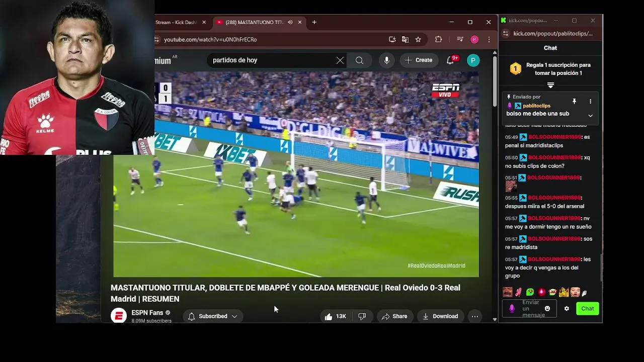Select the surprised face emote in Kick chat
This screenshot has width=644, height=362.
(x=575, y=292)
